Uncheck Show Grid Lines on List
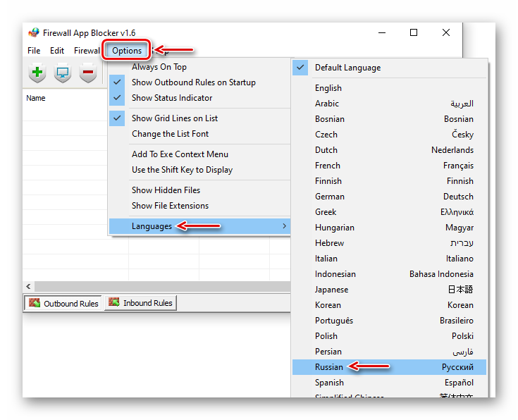Image resolution: width=518 pixels, height=420 pixels. (x=199, y=118)
